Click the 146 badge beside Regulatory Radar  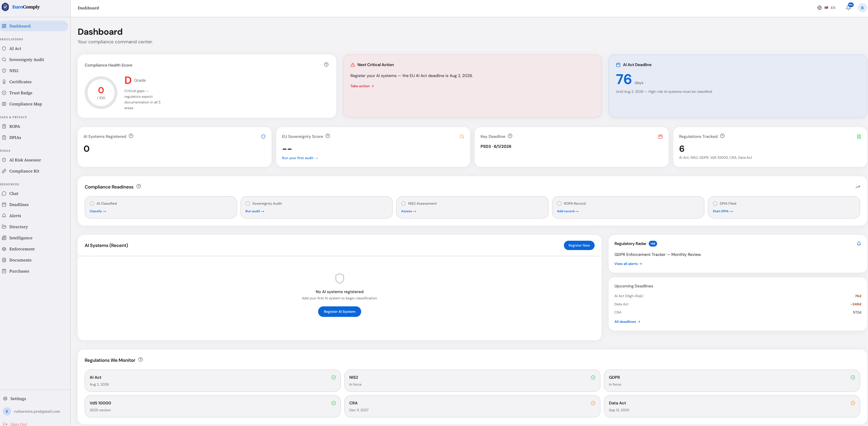(x=653, y=244)
